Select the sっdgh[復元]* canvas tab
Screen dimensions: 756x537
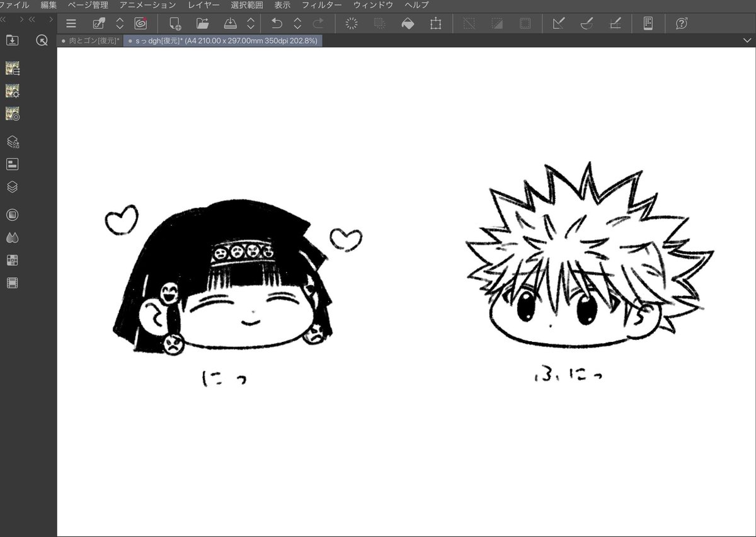(222, 40)
